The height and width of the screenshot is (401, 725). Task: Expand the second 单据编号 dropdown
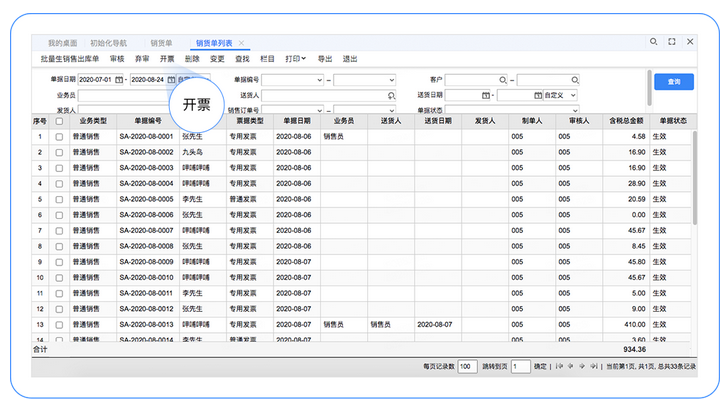point(391,80)
